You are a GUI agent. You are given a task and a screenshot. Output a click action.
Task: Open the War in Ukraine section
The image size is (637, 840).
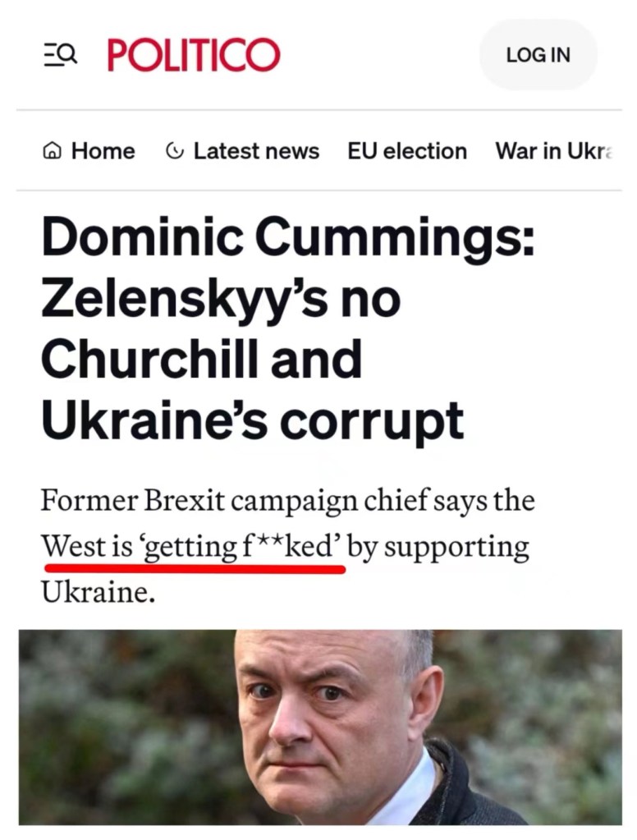(554, 151)
